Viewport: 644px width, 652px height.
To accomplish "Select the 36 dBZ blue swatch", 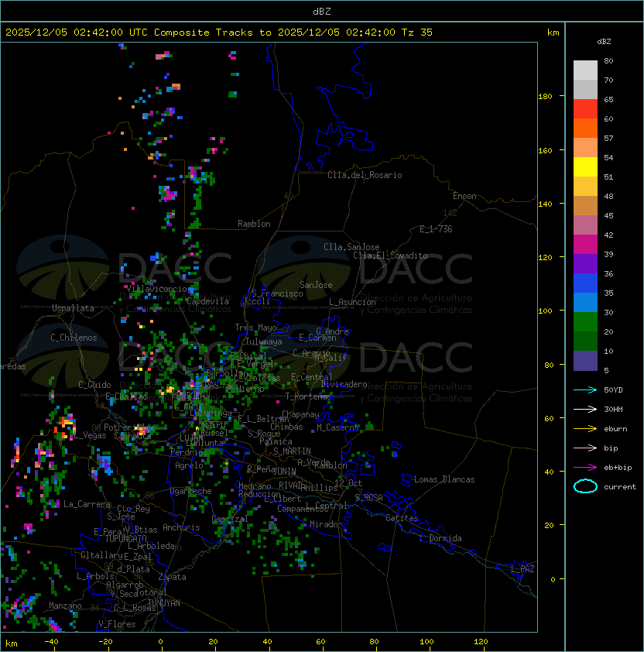I will [x=585, y=283].
